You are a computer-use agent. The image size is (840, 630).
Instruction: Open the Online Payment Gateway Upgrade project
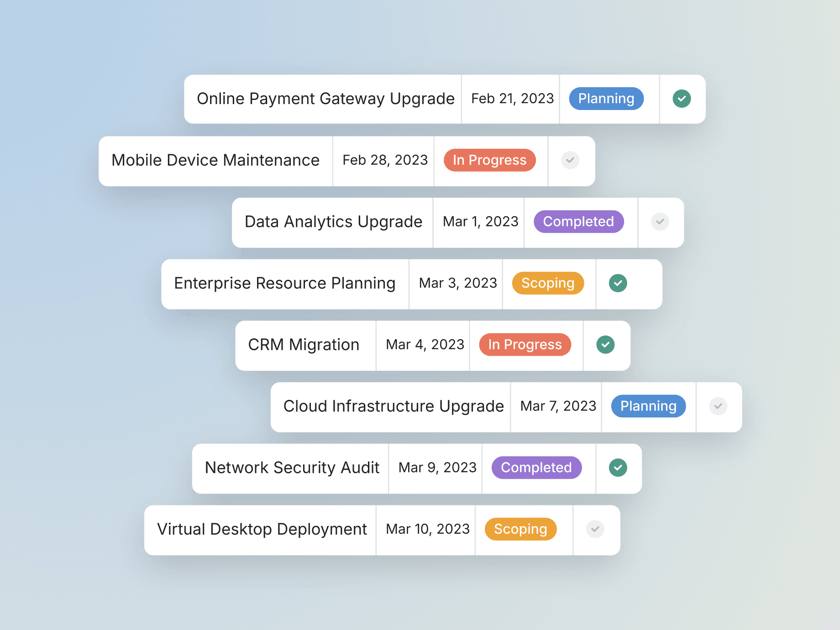pyautogui.click(x=326, y=99)
